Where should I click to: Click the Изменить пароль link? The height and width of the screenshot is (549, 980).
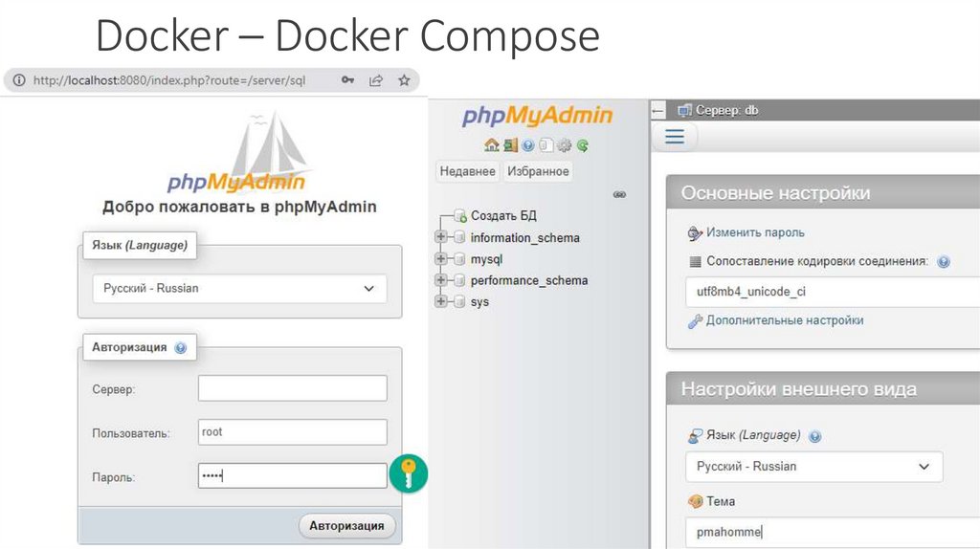[x=755, y=232]
